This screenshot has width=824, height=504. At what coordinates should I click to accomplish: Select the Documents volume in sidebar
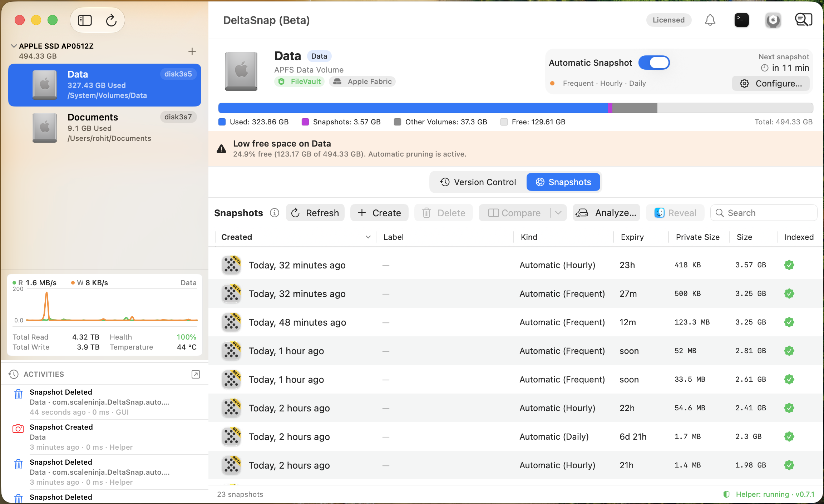coord(105,128)
